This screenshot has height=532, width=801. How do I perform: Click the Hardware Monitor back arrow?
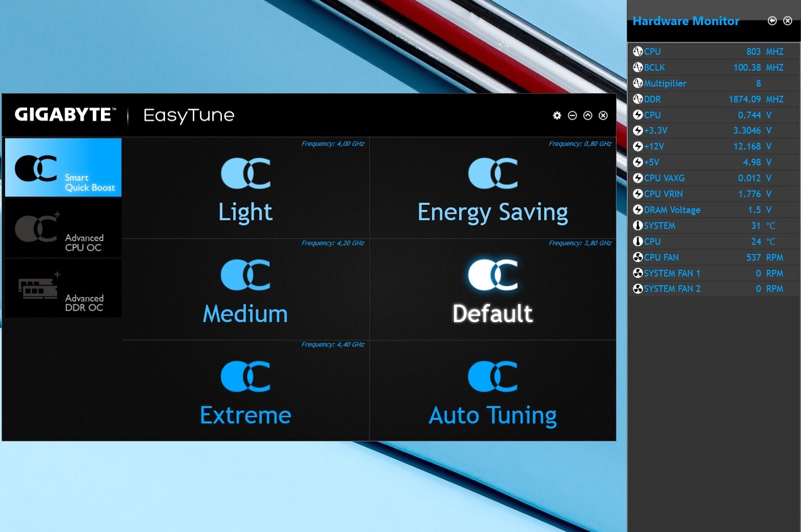(772, 20)
